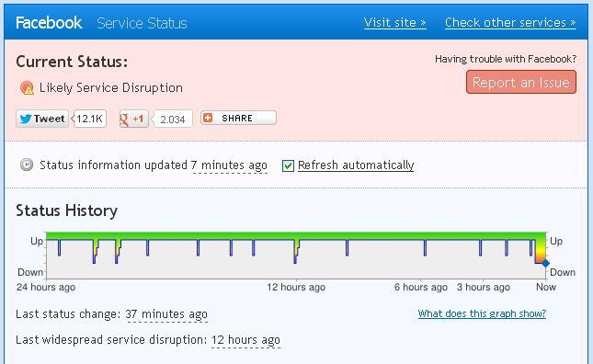Viewport: 593px width, 364px height.
Task: Click the Service Status header text
Action: pos(142,23)
